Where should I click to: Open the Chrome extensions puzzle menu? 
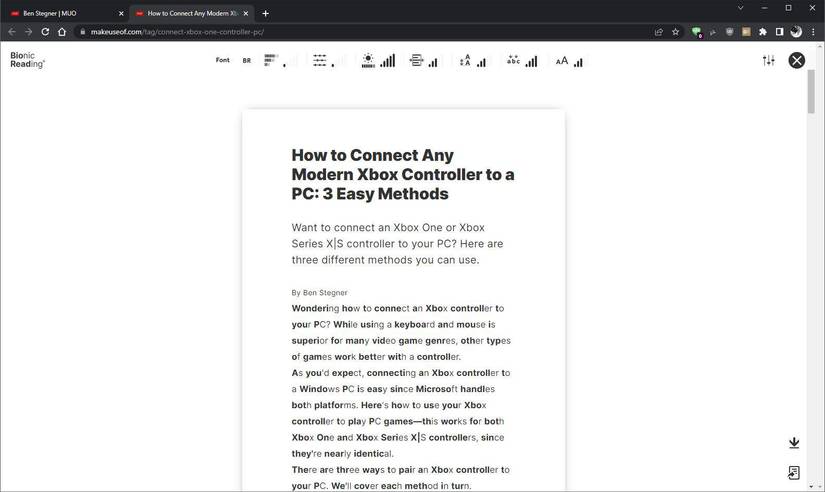tap(762, 32)
